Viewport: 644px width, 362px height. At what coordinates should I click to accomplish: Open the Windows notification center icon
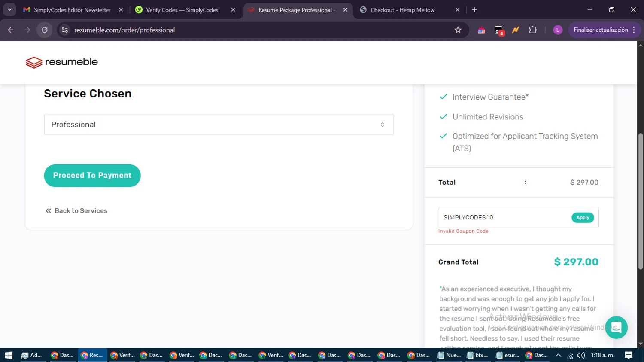[629, 355]
